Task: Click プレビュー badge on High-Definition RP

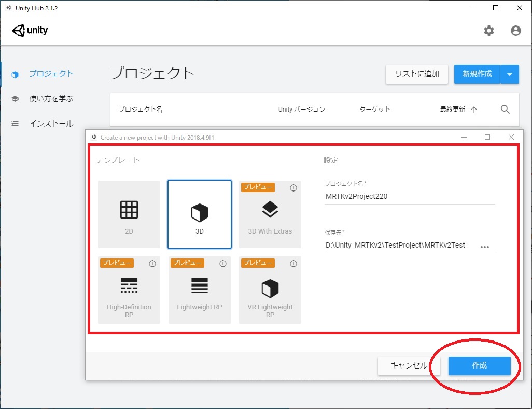Action: point(117,263)
